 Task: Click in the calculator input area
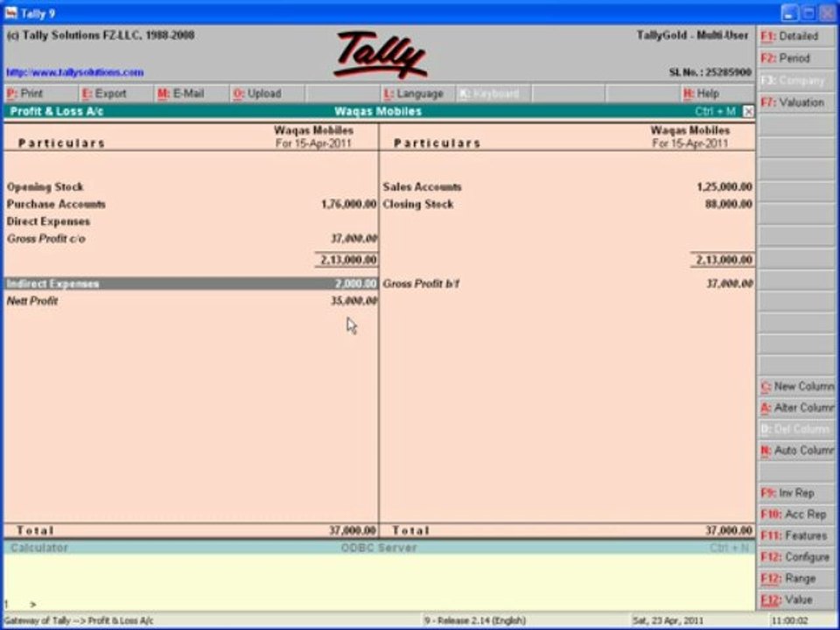[379, 583]
